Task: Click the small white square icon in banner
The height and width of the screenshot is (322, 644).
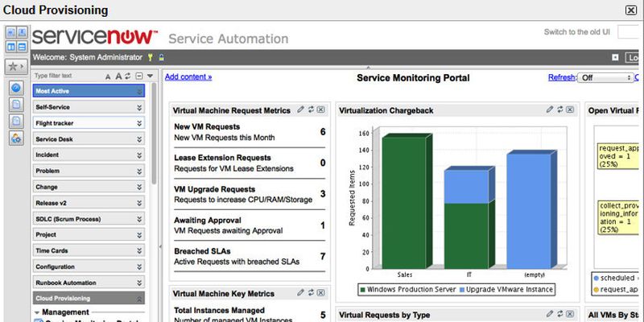Action: coord(615,57)
